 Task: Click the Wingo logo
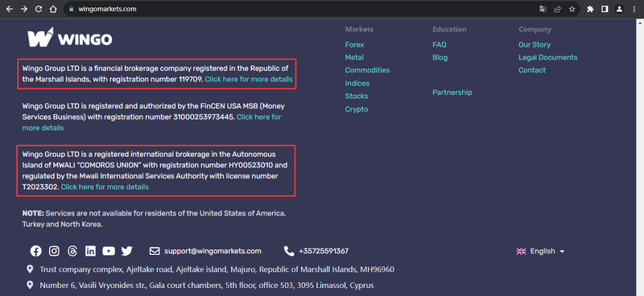pos(70,37)
